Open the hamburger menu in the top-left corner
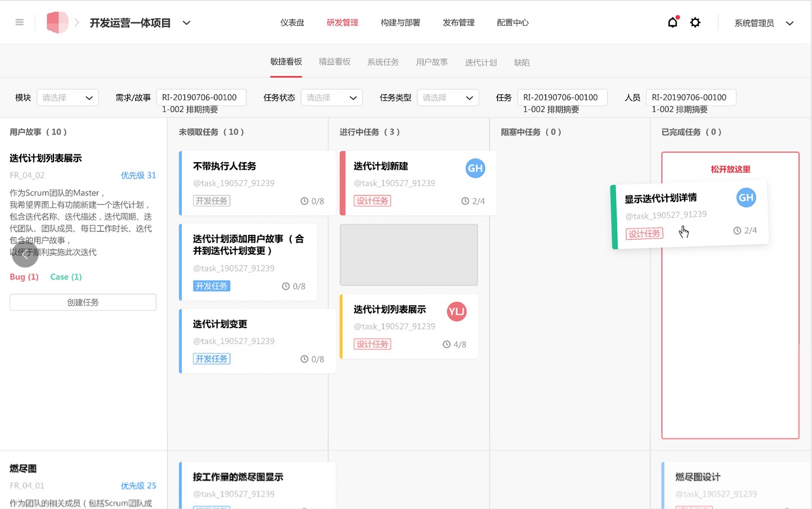 [x=19, y=22]
